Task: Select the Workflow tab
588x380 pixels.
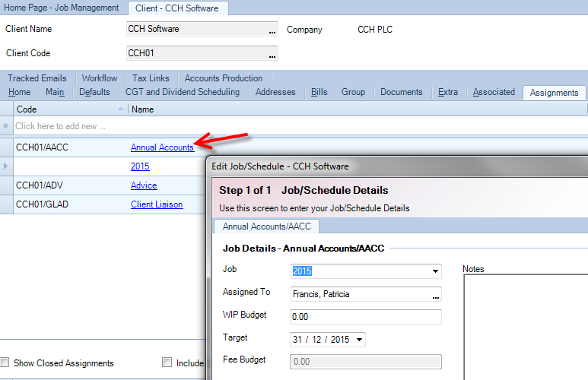Action: point(100,78)
